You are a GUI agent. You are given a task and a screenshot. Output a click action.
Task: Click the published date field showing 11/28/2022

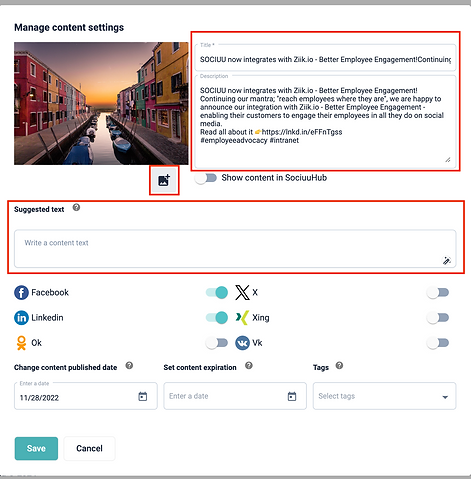[86, 396]
